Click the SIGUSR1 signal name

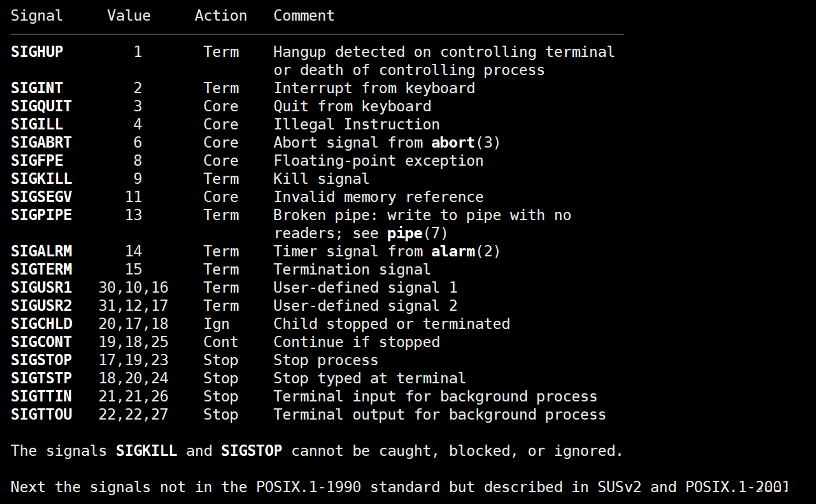[x=41, y=288]
